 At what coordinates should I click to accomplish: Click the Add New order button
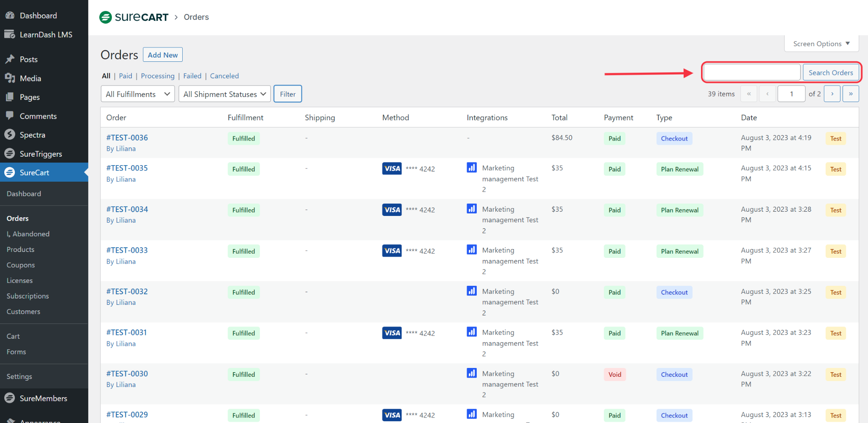163,55
